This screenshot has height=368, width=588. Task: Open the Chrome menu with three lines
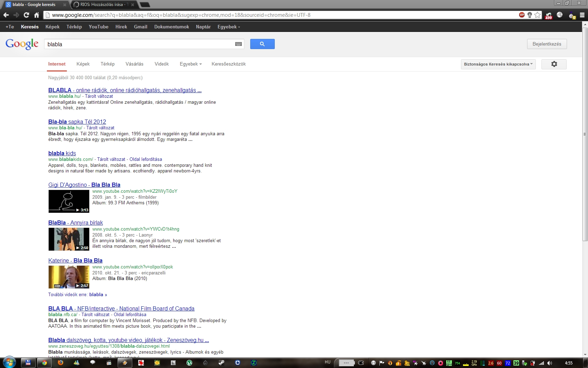click(582, 15)
